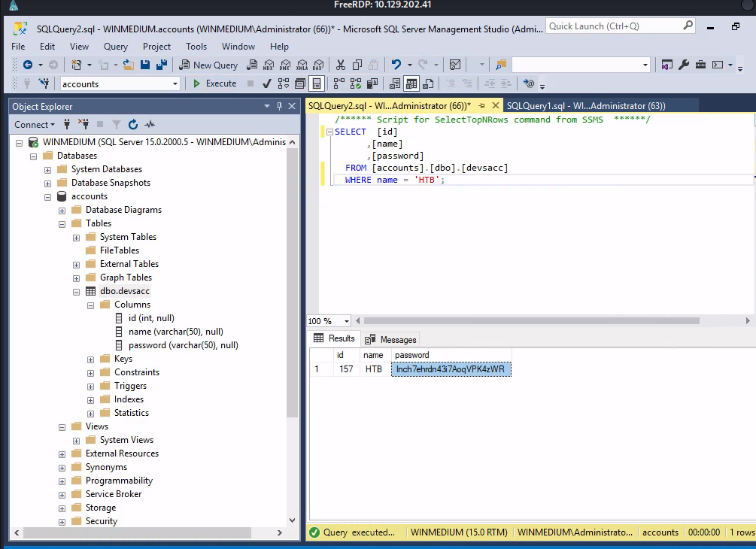Click the Execute button
Screen dimensions: 756x549
point(214,83)
